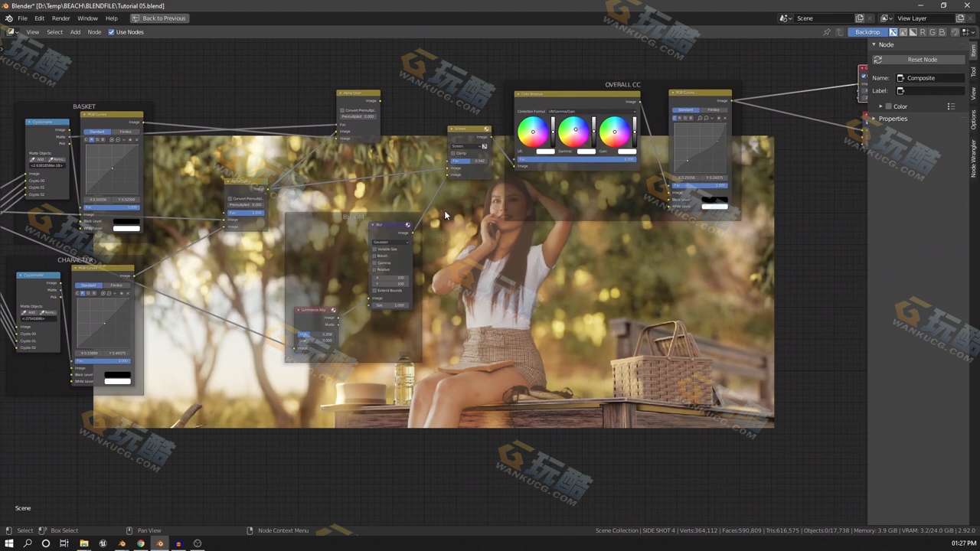The image size is (980, 551).
Task: Toggle Convert Premultiplied checkbox on Alpha Over node
Action: coord(342,110)
